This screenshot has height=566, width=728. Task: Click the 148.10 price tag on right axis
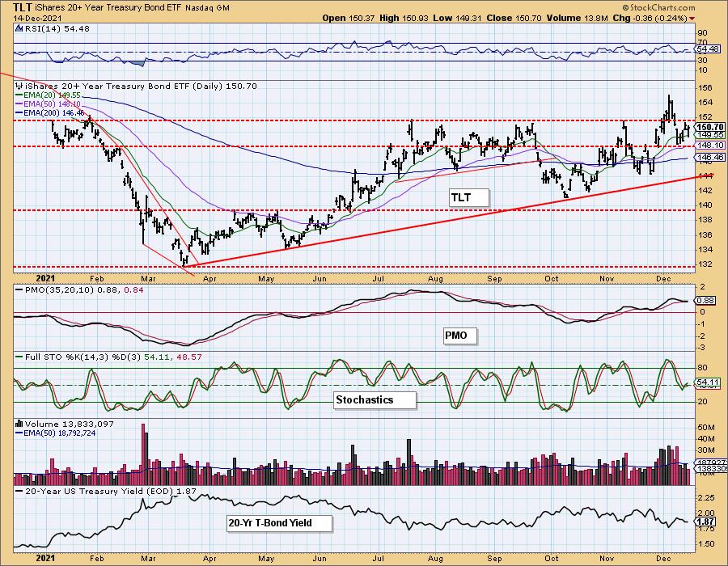(710, 146)
